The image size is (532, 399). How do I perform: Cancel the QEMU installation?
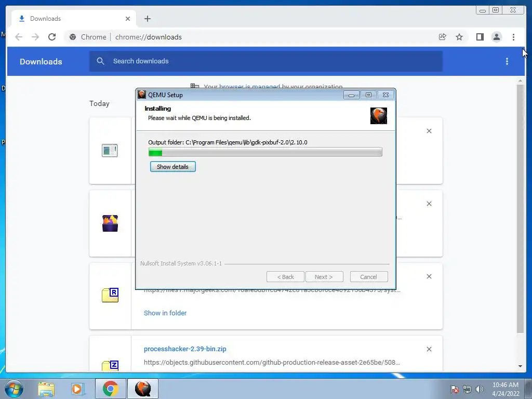368,277
